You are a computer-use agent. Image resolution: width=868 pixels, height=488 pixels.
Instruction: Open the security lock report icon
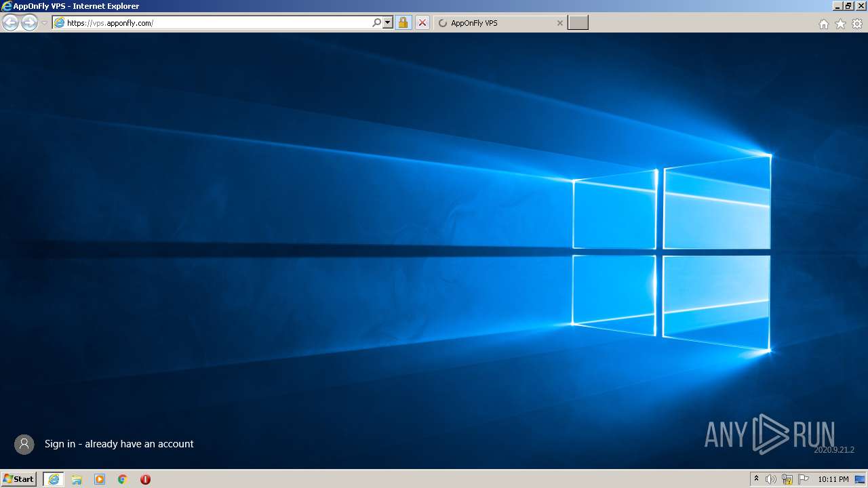pyautogui.click(x=403, y=23)
